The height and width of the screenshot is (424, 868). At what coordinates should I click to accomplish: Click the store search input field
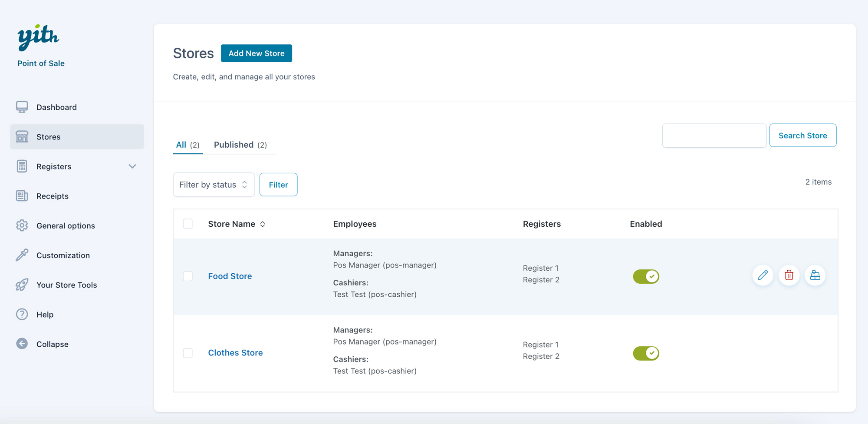pos(714,136)
